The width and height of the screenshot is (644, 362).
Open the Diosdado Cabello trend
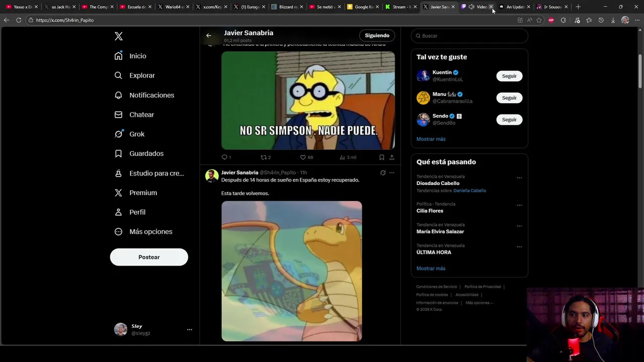(438, 184)
